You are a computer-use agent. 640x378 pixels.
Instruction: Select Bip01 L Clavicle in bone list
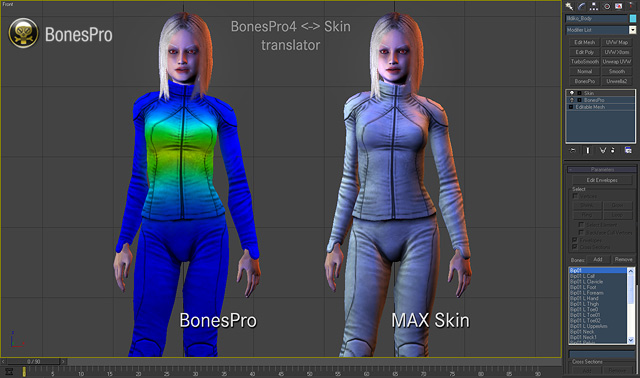click(587, 282)
